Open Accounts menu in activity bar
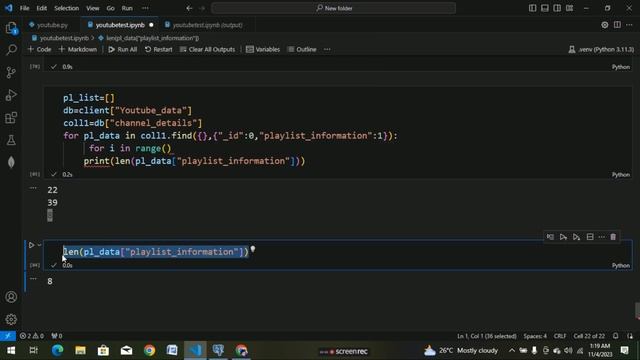 [11, 297]
